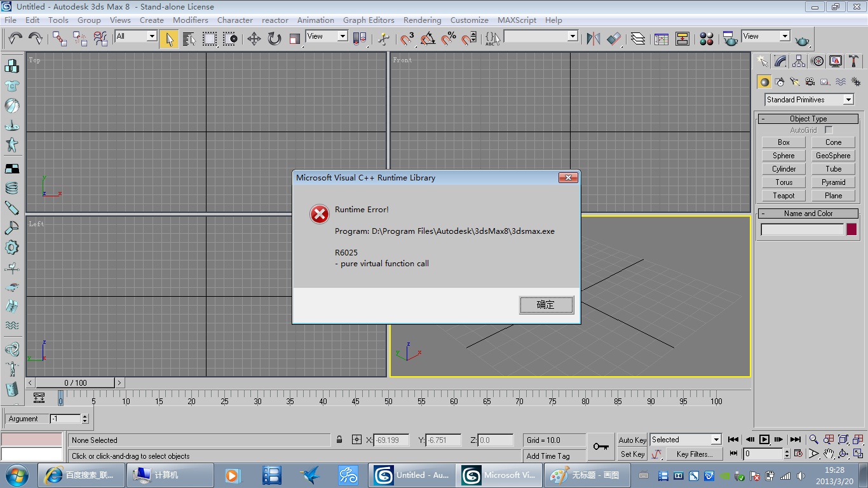This screenshot has height=488, width=868.
Task: Toggle the Auto Key button
Action: 632,440
